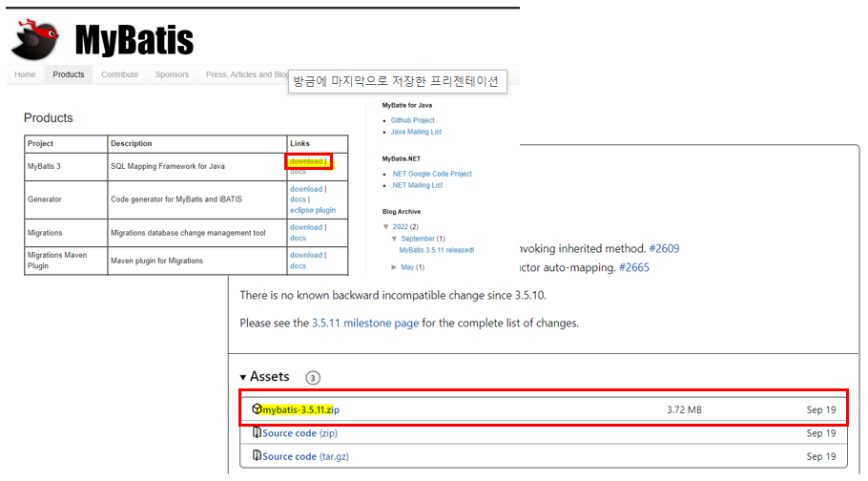Click the MyBatis title text logo
This screenshot has width=868, height=481.
pyautogui.click(x=134, y=40)
